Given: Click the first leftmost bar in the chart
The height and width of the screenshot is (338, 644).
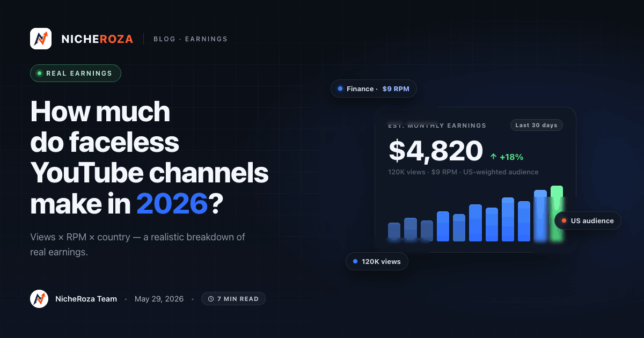Looking at the screenshot, I should [x=394, y=231].
